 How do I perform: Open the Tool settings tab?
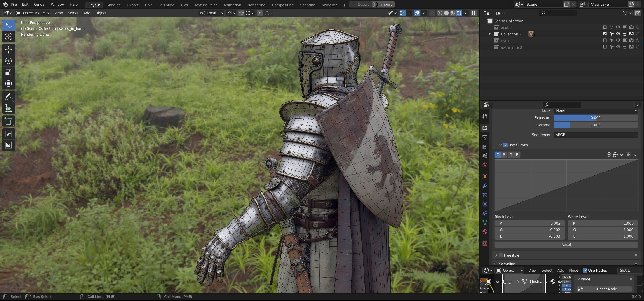(485, 116)
